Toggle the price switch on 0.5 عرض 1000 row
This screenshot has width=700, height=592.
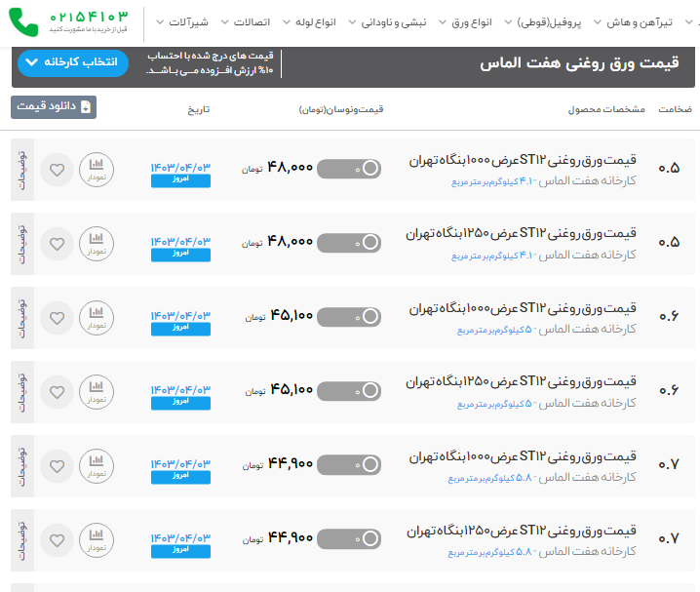[x=349, y=169]
